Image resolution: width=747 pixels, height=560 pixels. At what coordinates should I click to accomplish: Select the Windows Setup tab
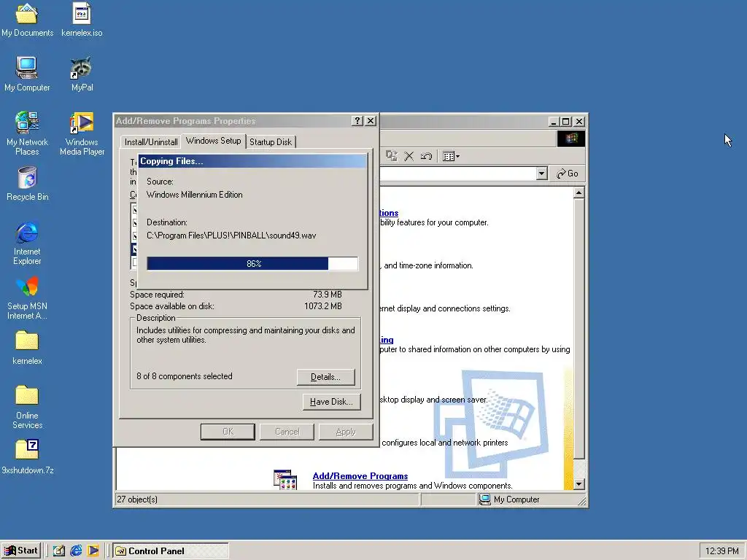tap(214, 141)
